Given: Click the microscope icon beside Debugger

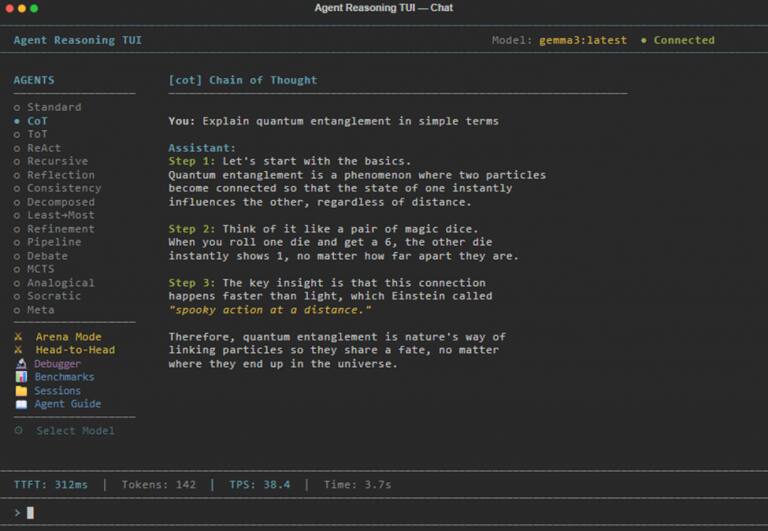Looking at the screenshot, I should pyautogui.click(x=21, y=363).
